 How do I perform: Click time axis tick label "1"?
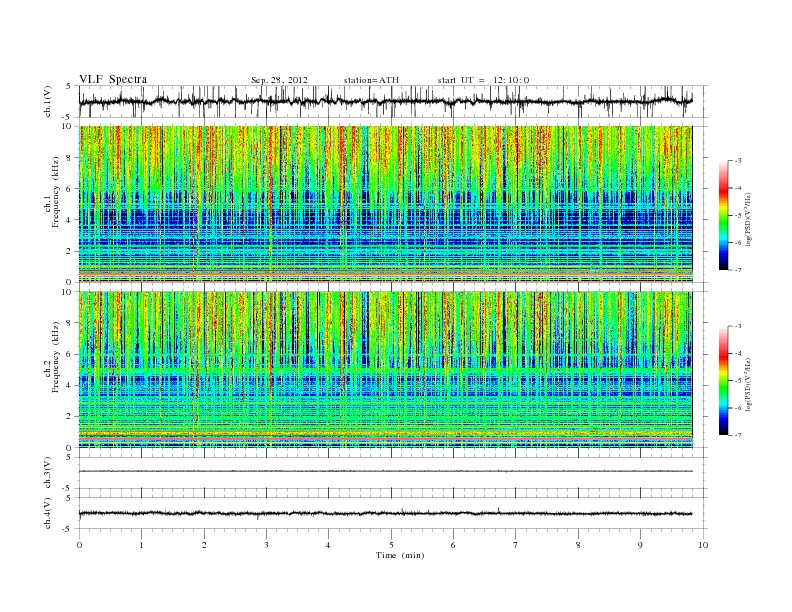click(141, 545)
